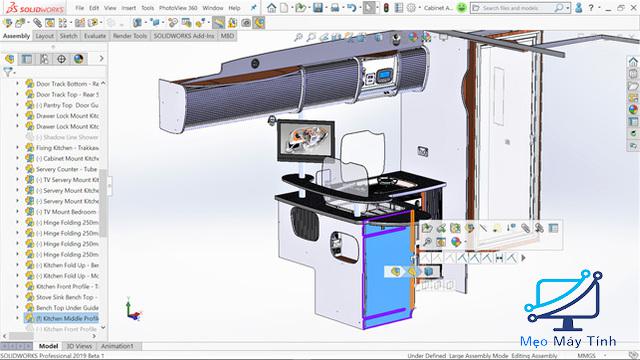Open the DisplayManager sphere tab
Image resolution: width=640 pixels, height=360 pixels.
pyautogui.click(x=79, y=59)
